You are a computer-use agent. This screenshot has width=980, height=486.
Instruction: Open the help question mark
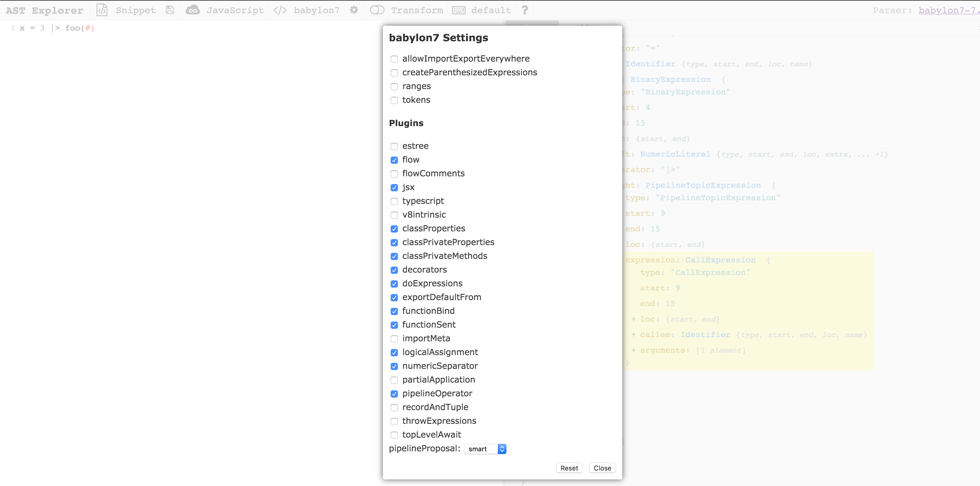(x=525, y=10)
